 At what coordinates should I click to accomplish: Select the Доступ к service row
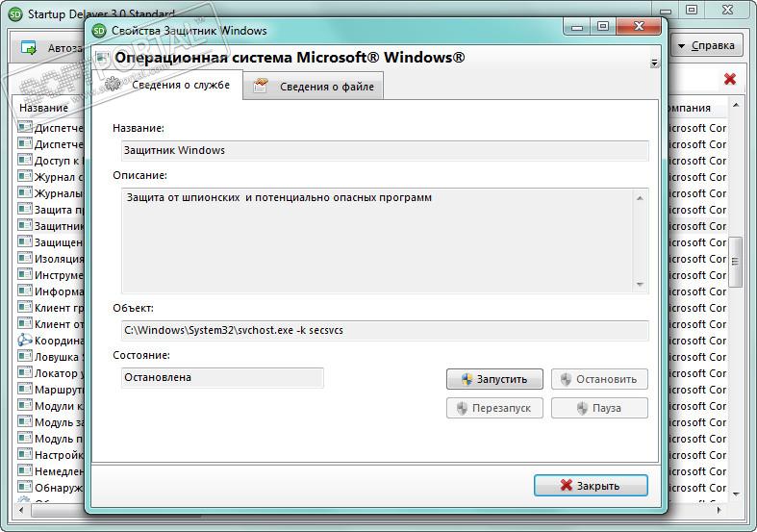[x=50, y=161]
